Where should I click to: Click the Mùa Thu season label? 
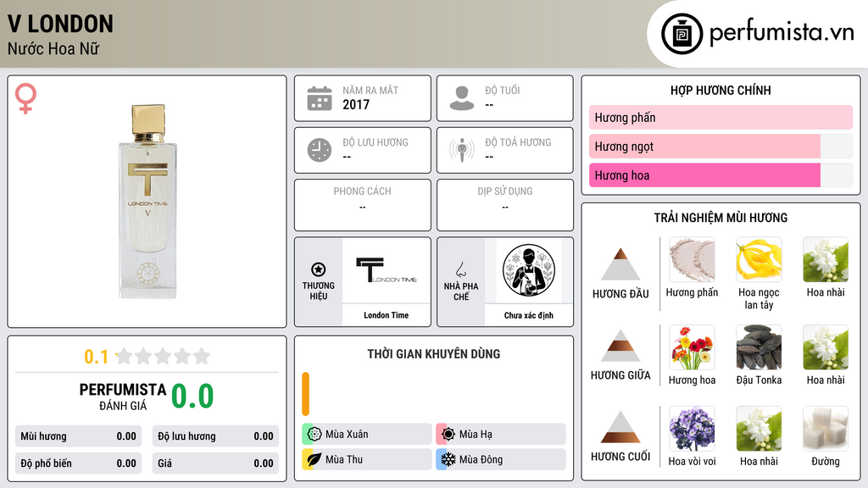click(344, 459)
